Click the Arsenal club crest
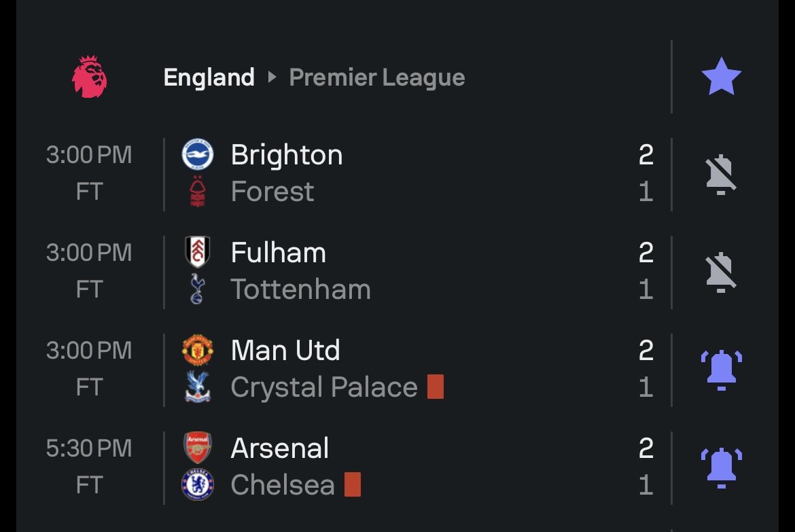 point(197,448)
